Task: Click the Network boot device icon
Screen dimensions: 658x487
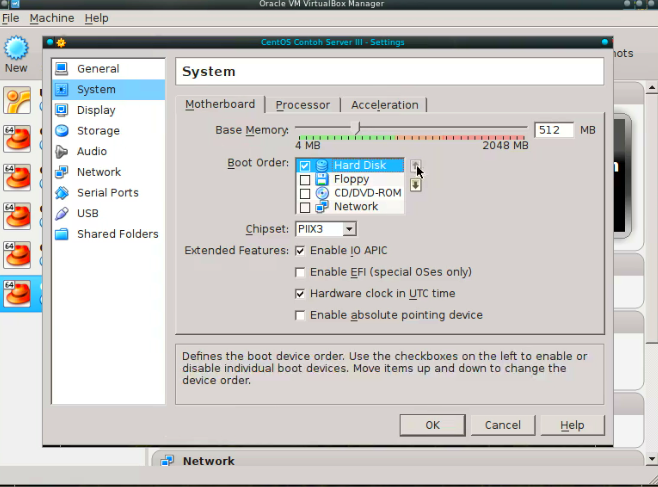Action: tap(322, 207)
